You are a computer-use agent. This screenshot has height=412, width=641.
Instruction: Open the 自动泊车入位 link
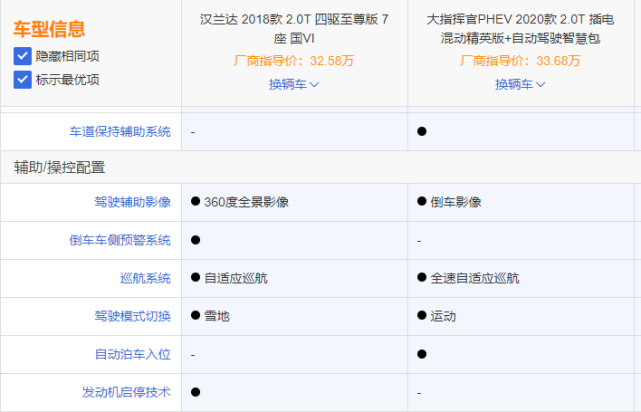[x=132, y=354]
